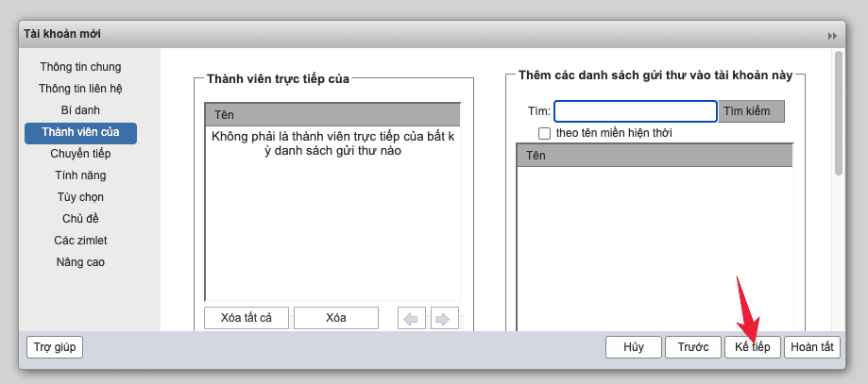Open the "Tính năng" sidebar item
This screenshot has width=868, height=384.
(80, 175)
